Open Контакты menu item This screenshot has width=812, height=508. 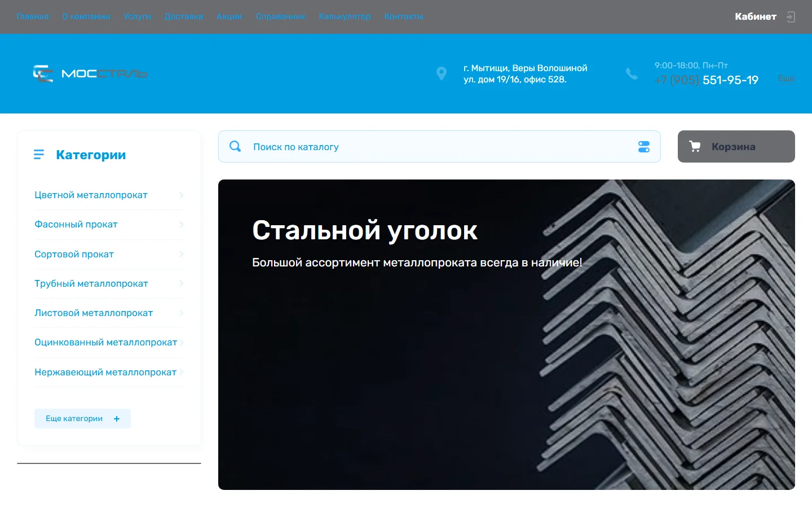coord(404,16)
